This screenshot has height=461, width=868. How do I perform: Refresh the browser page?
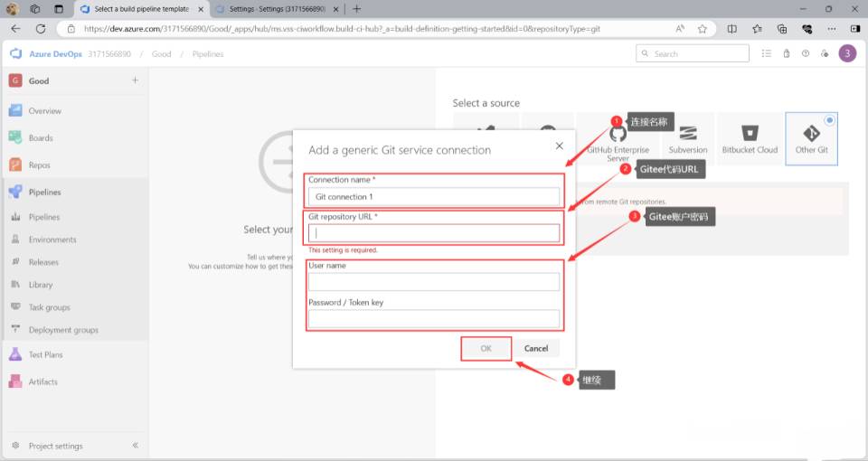tap(41, 29)
